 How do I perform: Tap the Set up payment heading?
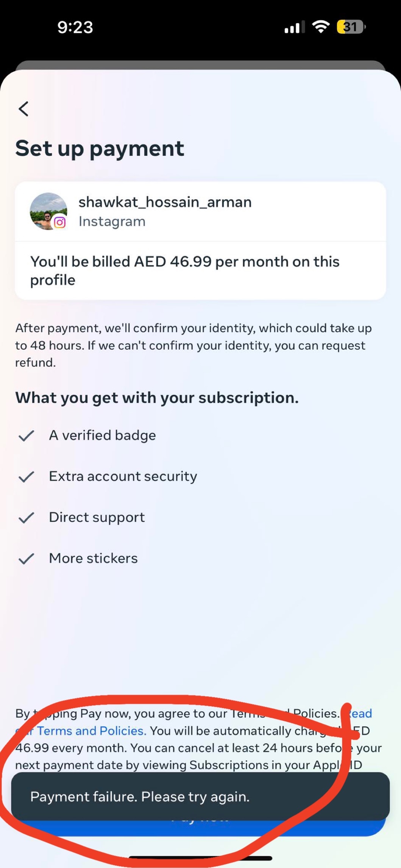[x=100, y=148]
